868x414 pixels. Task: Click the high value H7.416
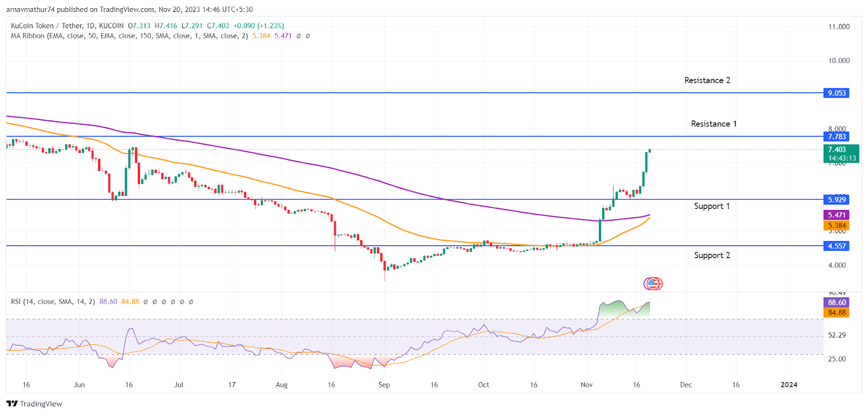(166, 26)
